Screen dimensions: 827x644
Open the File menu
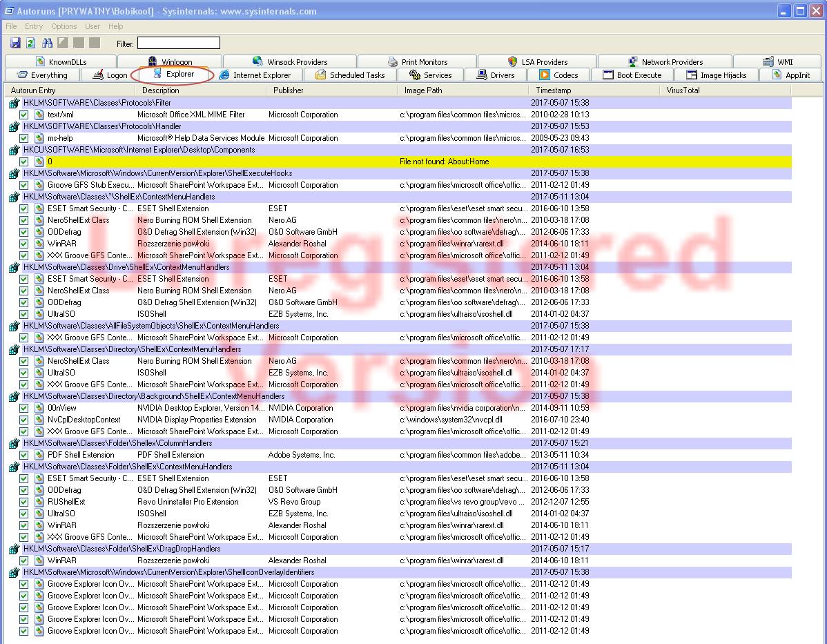(11, 26)
